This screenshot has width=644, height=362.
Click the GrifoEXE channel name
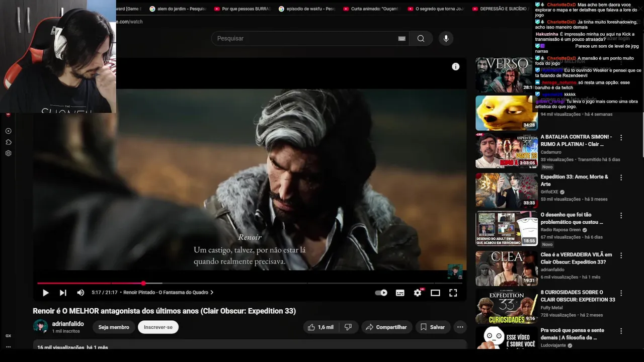click(x=549, y=192)
